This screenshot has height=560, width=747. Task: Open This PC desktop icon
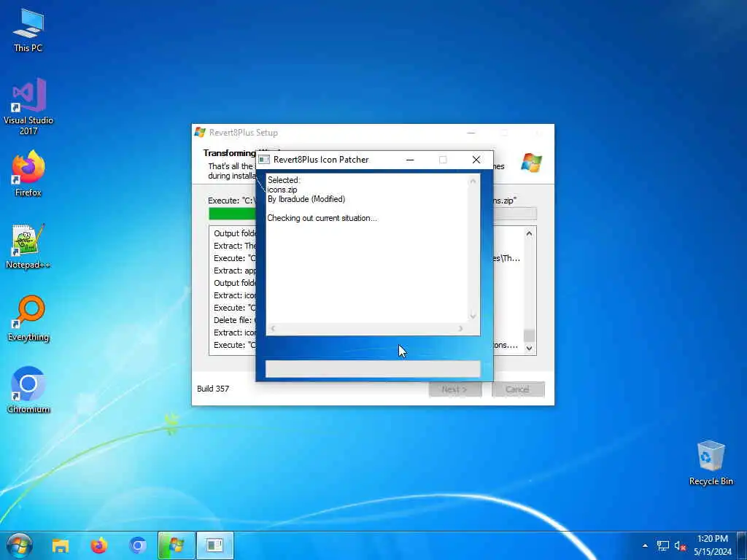click(28, 29)
